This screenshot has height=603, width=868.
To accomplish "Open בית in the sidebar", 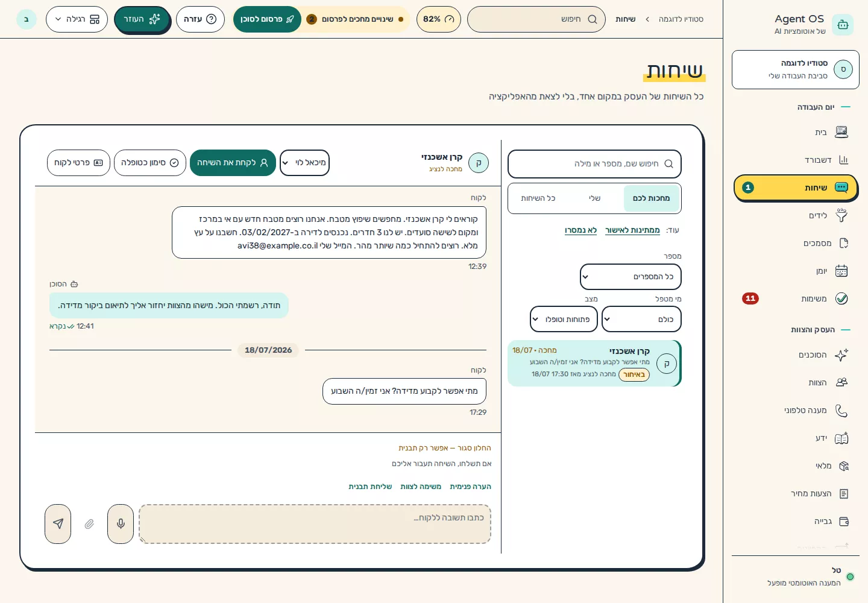I will tap(796, 132).
